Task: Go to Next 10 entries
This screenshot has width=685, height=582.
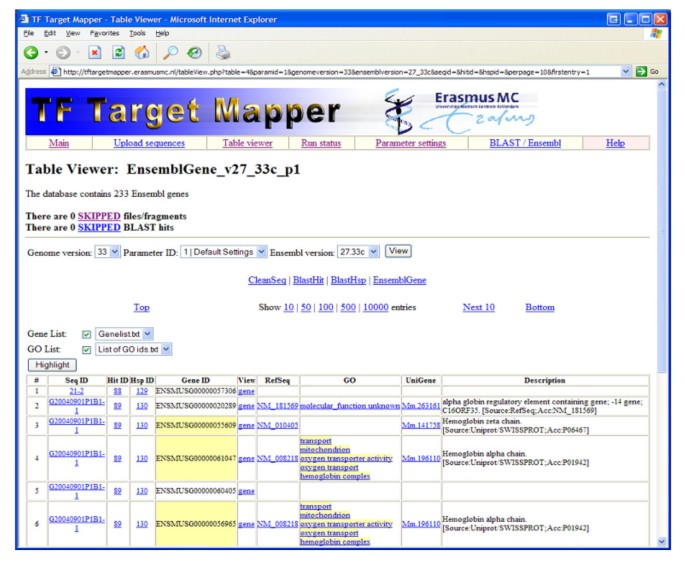Action: 479,308
